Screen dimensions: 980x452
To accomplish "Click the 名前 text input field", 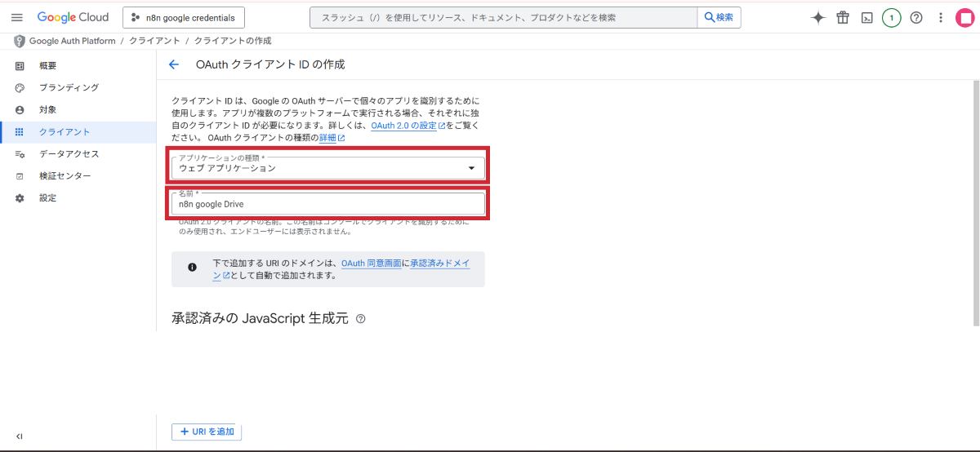I will coord(327,204).
